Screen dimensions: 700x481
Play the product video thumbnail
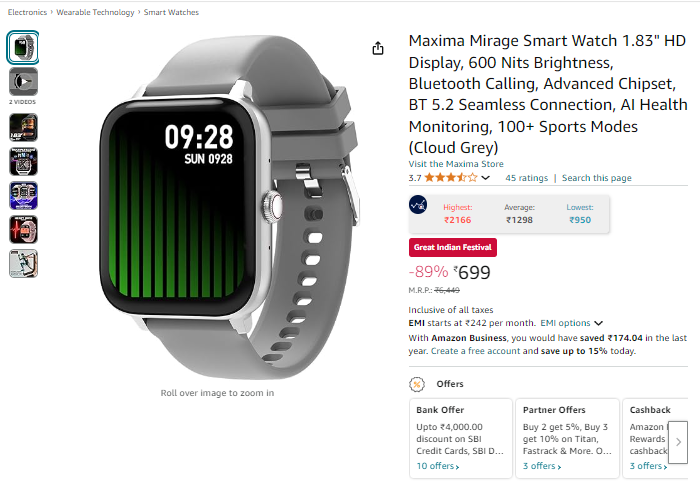click(x=23, y=82)
